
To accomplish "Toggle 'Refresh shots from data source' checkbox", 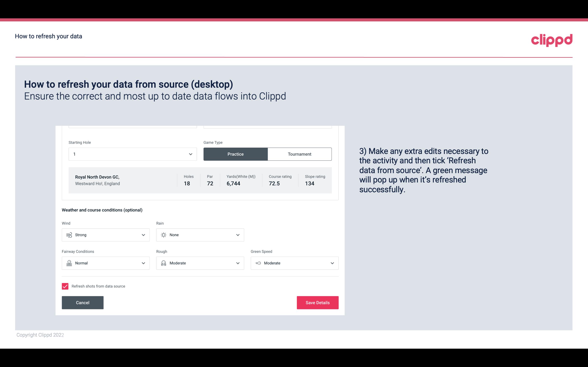I will pyautogui.click(x=65, y=286).
